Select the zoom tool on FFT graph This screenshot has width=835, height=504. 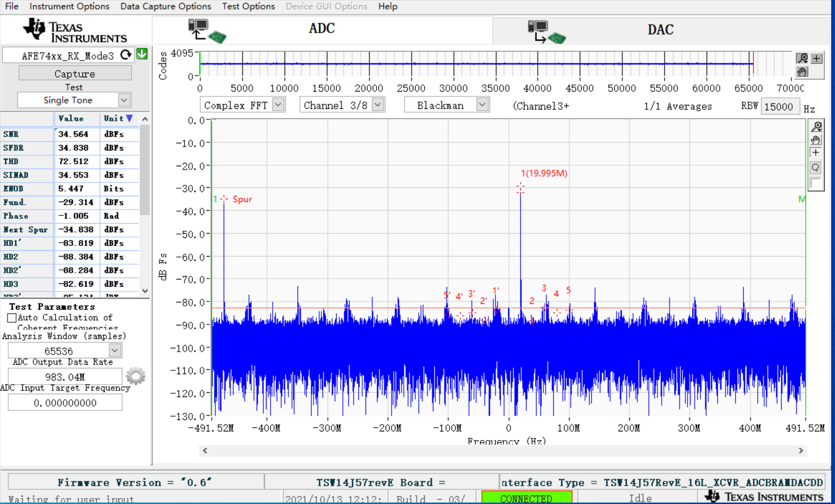pos(816,127)
